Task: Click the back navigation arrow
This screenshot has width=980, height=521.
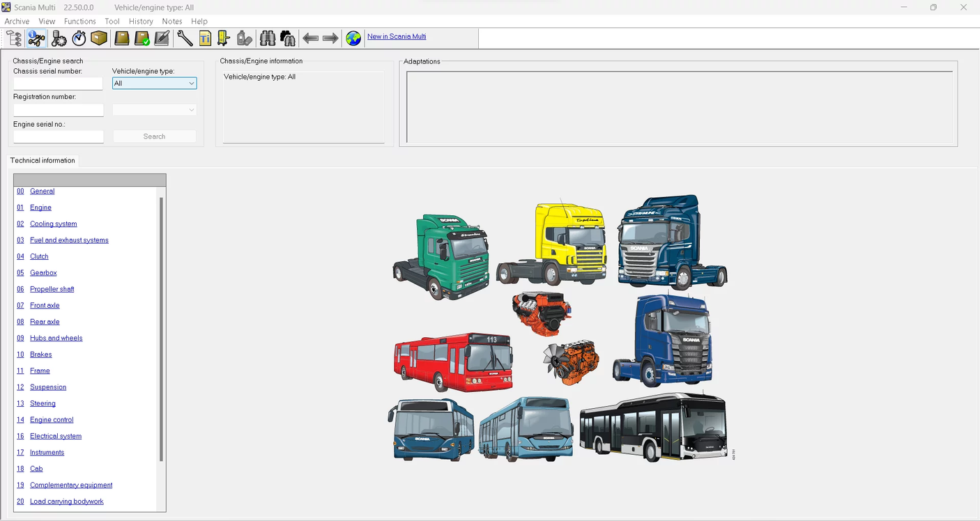Action: (310, 38)
